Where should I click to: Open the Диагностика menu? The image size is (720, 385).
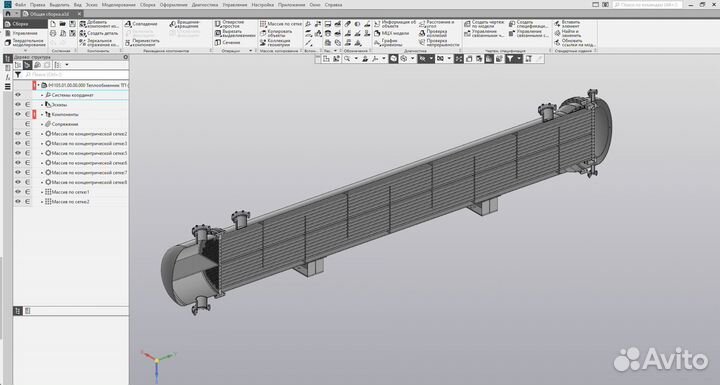click(205, 5)
